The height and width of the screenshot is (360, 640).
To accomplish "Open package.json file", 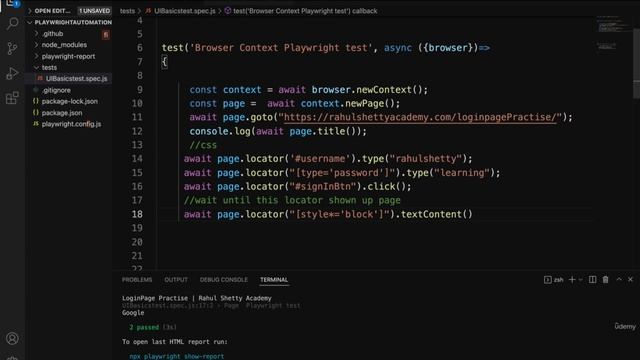I will 62,113.
